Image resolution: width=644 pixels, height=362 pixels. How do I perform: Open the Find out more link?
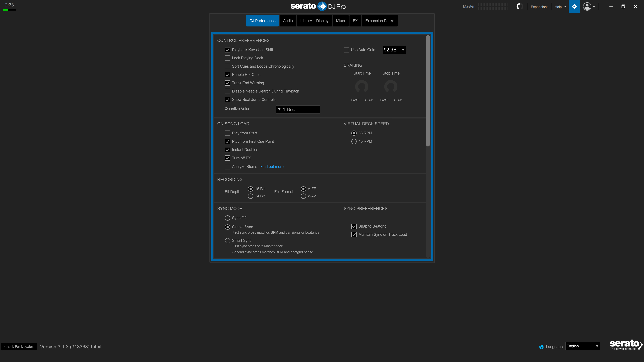(272, 167)
